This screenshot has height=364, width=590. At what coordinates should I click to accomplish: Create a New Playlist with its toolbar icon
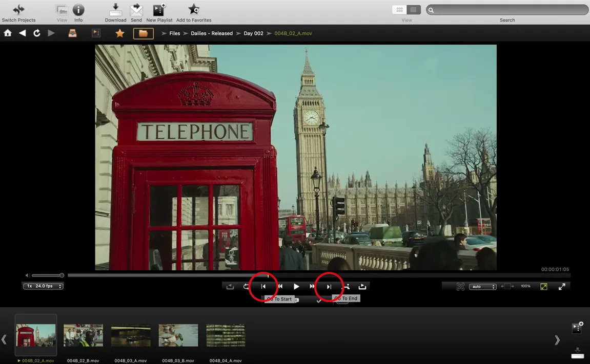point(159,10)
